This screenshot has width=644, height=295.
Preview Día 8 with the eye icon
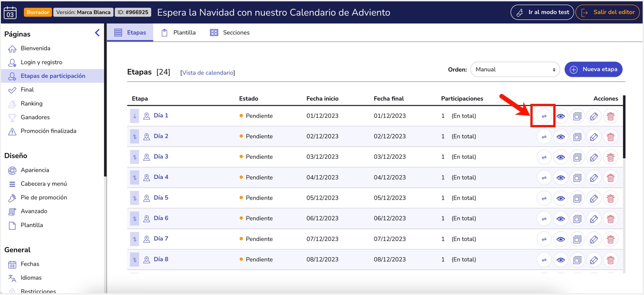pos(560,260)
